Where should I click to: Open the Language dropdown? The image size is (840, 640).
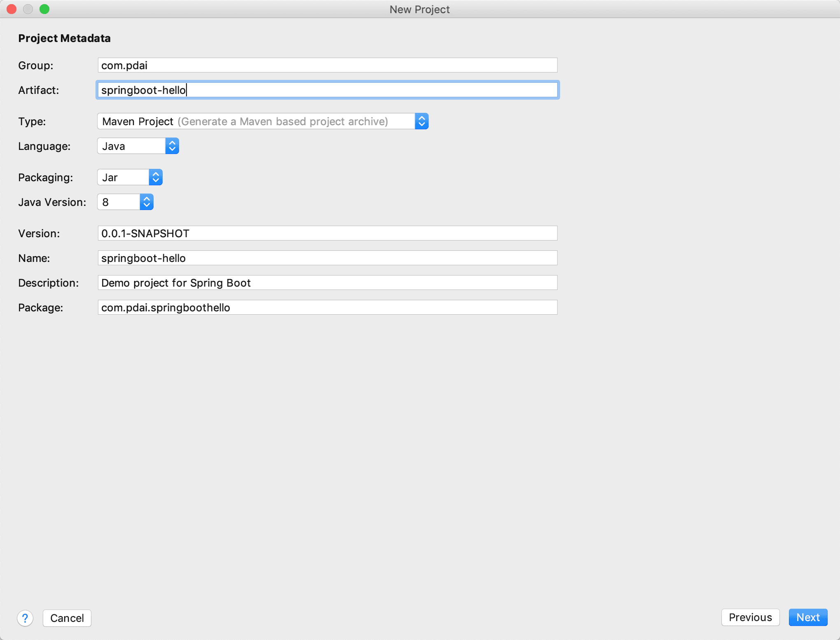tap(172, 146)
